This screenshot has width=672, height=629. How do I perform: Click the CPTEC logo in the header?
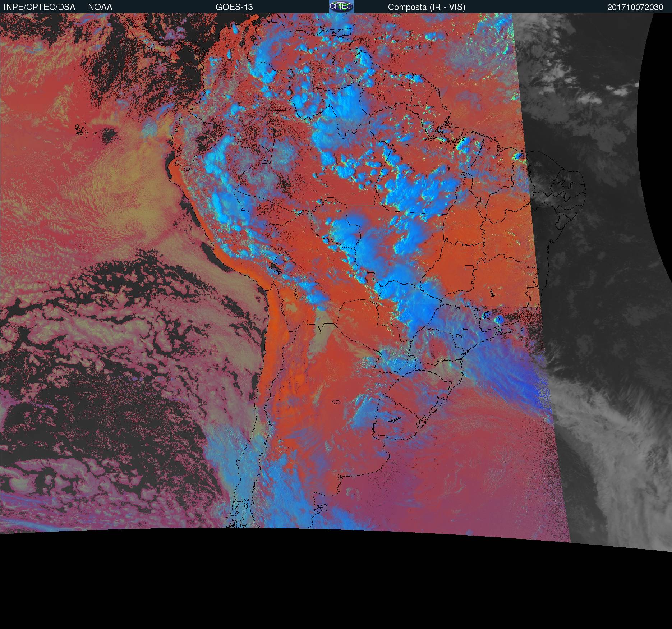[x=341, y=6]
